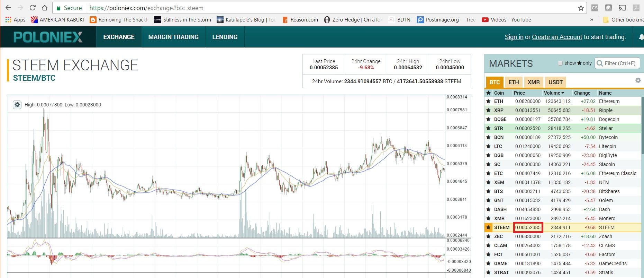This screenshot has height=278, width=644.
Task: Toggle favorite star for STR
Action: pyautogui.click(x=488, y=128)
